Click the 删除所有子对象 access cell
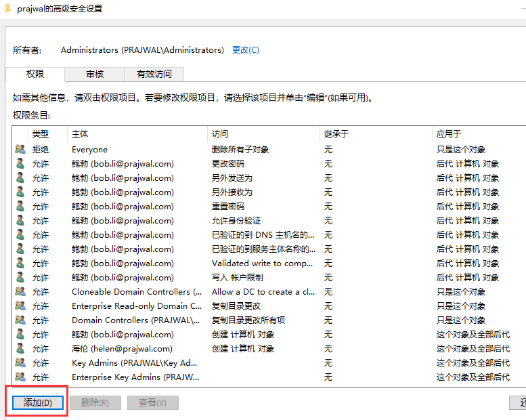Image resolution: width=526 pixels, height=420 pixels. tap(240, 150)
